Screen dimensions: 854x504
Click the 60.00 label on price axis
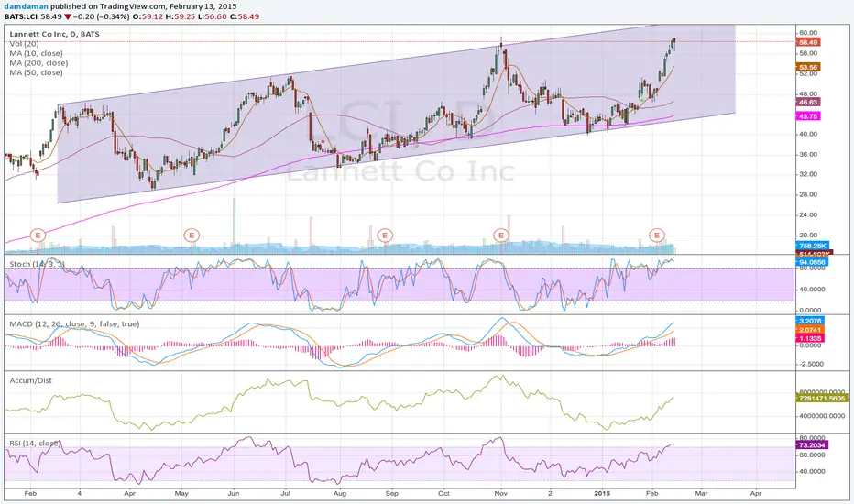[809, 33]
